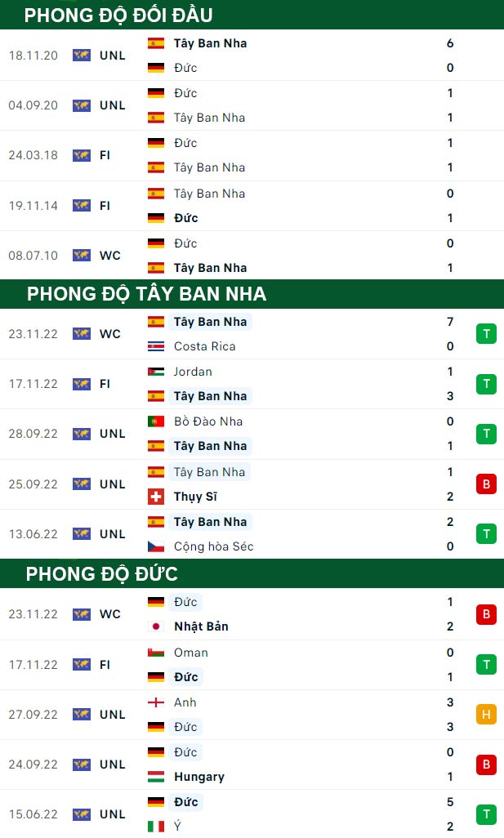The image size is (504, 838).
Task: Click the Oman flag icon
Action: (156, 653)
